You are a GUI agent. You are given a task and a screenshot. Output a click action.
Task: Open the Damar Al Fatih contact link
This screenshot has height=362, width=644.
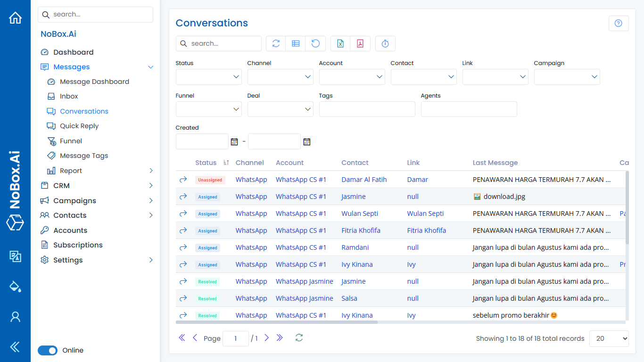tap(364, 180)
